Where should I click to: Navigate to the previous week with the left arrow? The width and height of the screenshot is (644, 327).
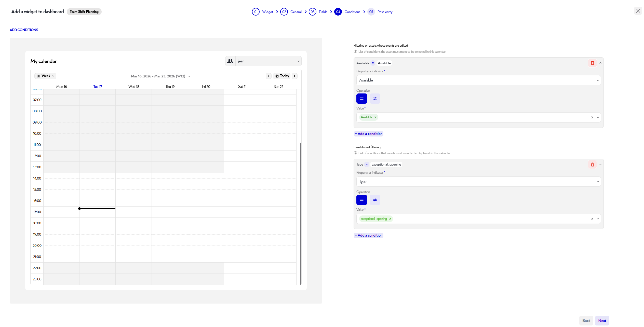[x=269, y=76]
